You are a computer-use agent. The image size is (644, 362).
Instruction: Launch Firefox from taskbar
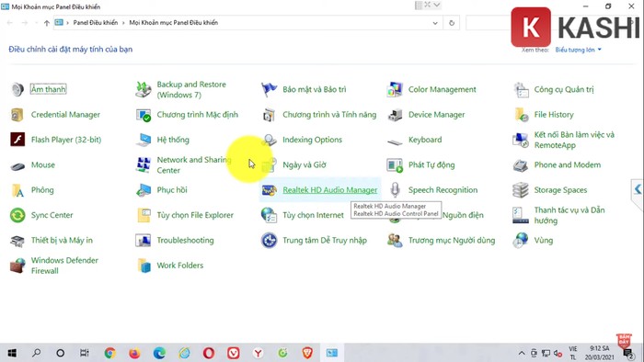[x=134, y=353]
